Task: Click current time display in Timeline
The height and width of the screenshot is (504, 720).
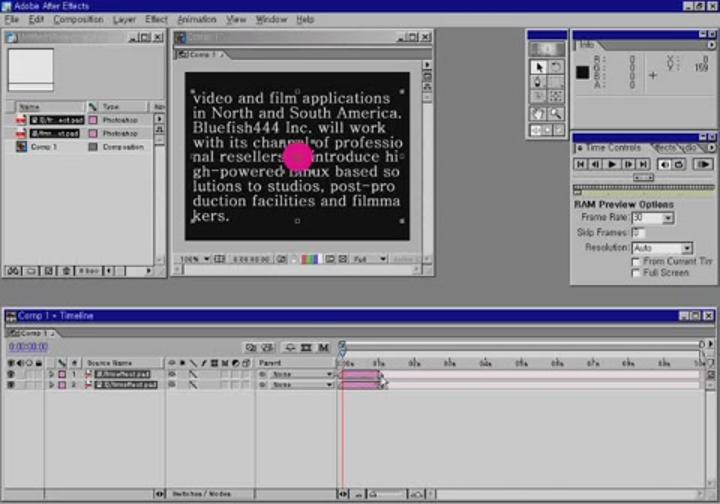Action: pos(28,347)
